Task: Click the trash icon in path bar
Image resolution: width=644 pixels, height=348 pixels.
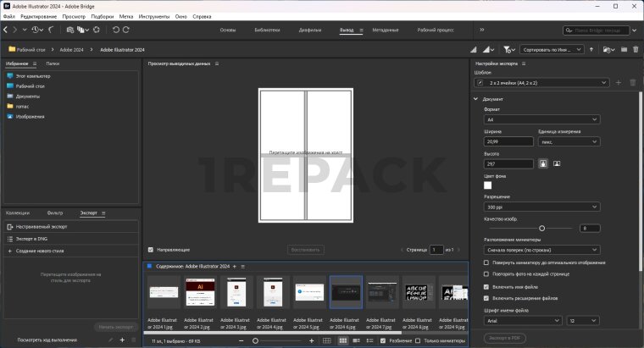Action: [635, 50]
